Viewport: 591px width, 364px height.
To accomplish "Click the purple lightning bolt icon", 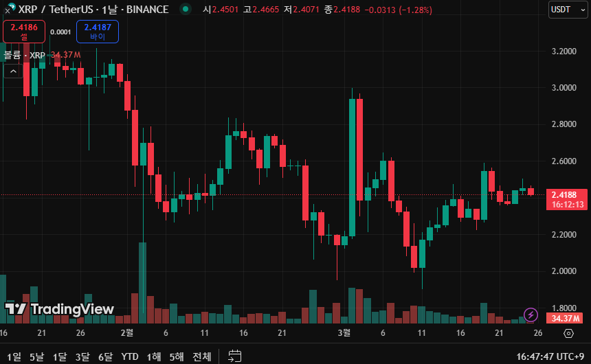I will (531, 315).
